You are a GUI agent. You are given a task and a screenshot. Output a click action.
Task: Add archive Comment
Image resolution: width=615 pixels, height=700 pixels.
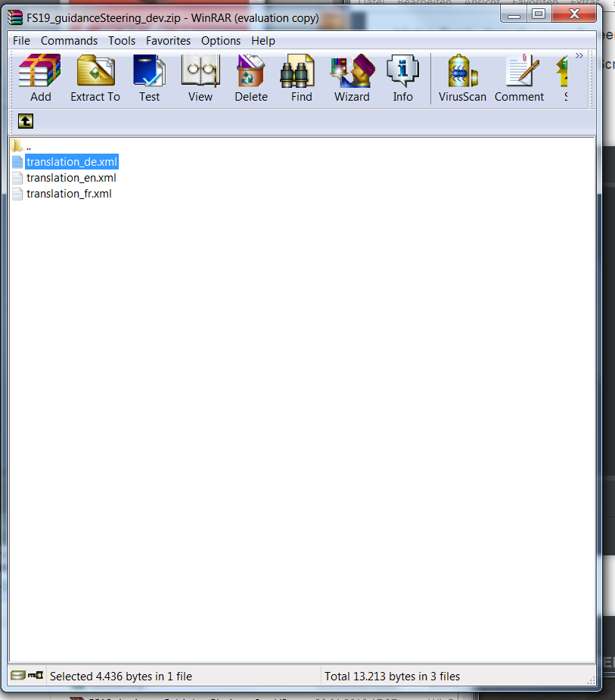519,78
